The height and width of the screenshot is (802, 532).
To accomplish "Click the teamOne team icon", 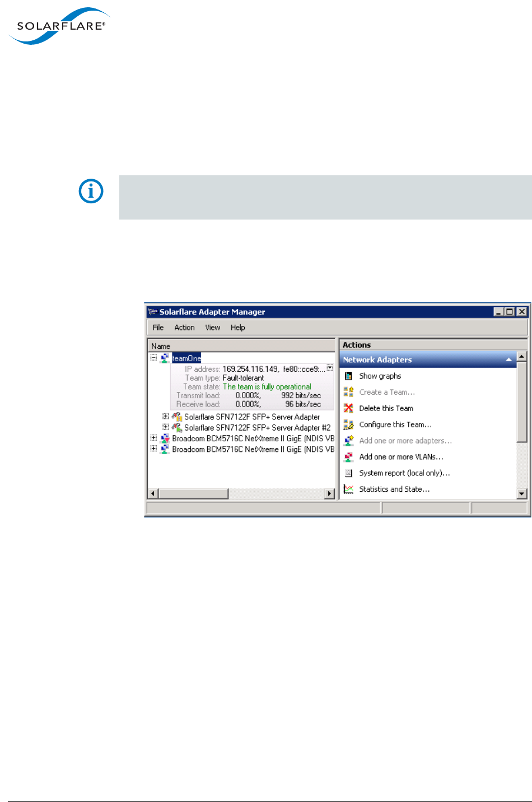I will pyautogui.click(x=165, y=358).
